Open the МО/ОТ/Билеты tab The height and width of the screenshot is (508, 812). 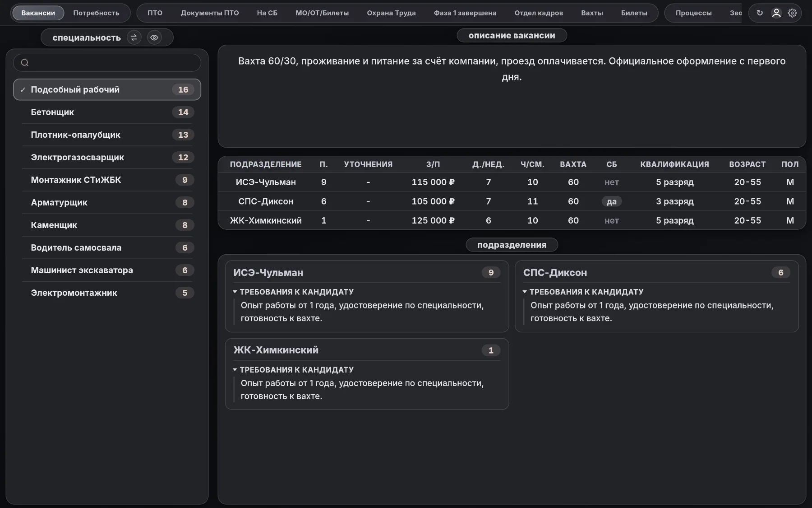pyautogui.click(x=322, y=13)
